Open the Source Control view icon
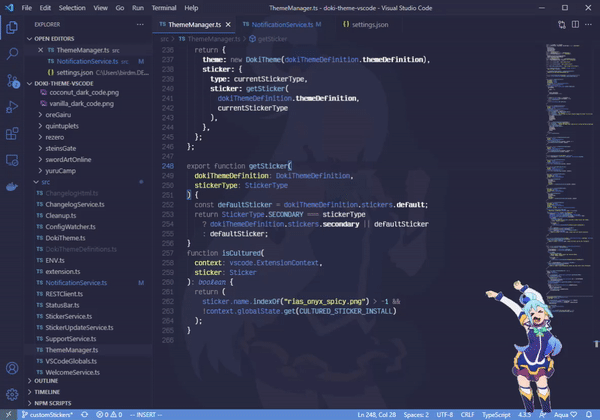This screenshot has height=420, width=600. (x=12, y=81)
